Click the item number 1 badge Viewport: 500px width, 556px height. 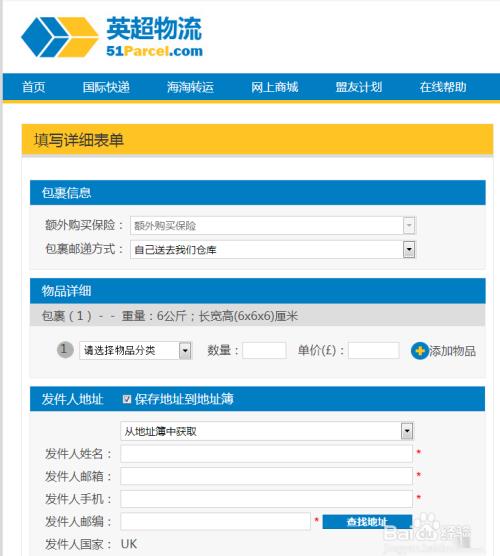click(65, 350)
